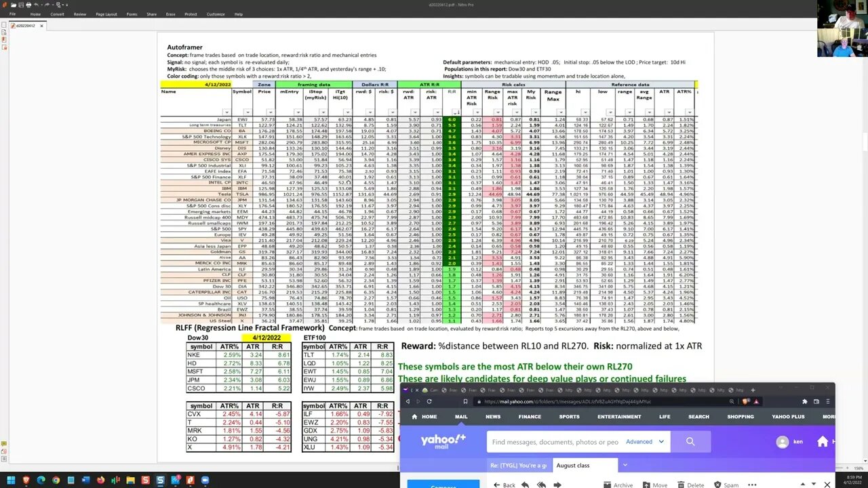Viewport: 868px width, 488px height.
Task: Open the Help ribbon tab
Action: tap(239, 14)
